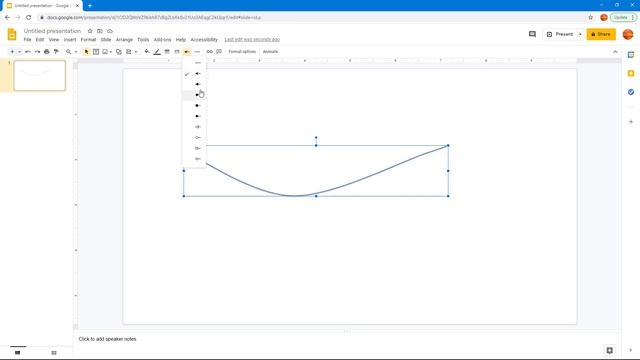
Task: Redo the last undone action
Action: pos(37,52)
